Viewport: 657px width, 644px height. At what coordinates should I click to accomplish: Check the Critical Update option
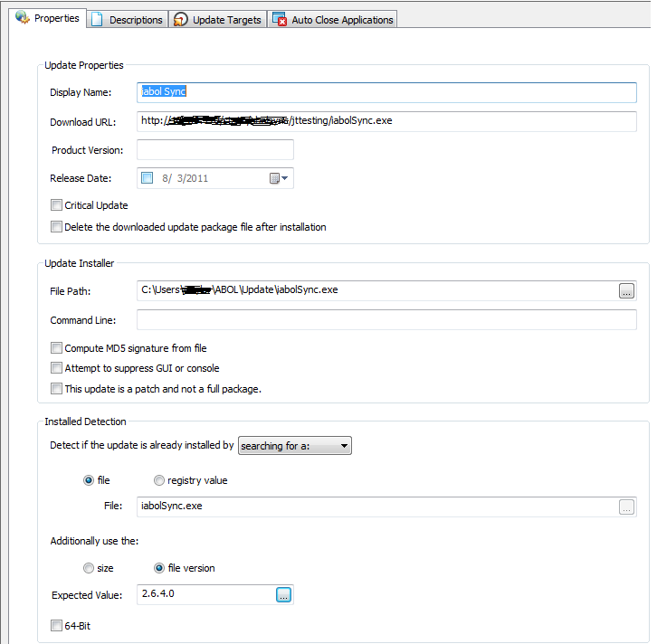[x=57, y=205]
